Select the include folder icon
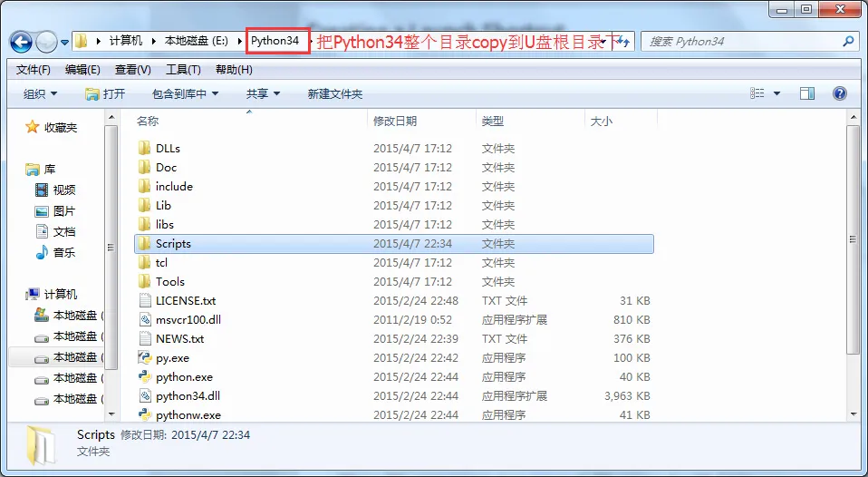 point(144,186)
